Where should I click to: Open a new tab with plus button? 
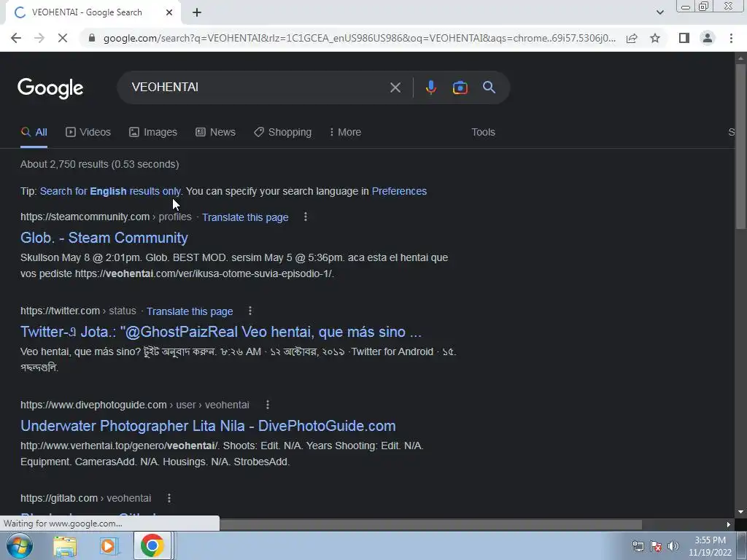(197, 12)
